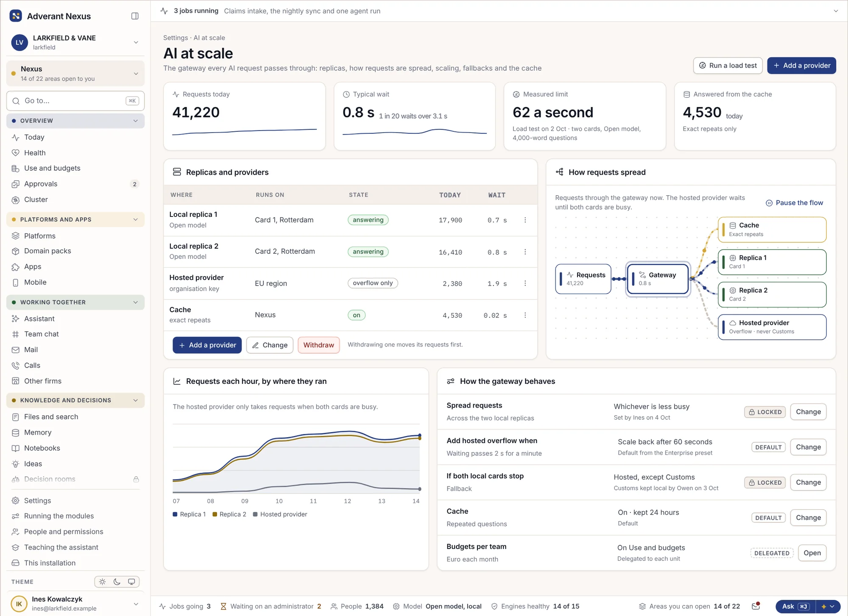Image resolution: width=848 pixels, height=616 pixels.
Task: Open the row menu for Hosted provider
Action: click(525, 283)
